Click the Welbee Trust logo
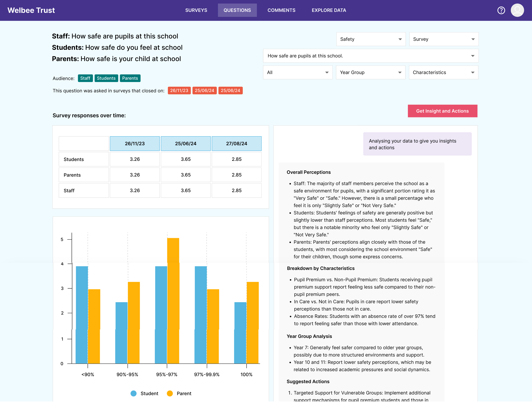 coord(31,10)
